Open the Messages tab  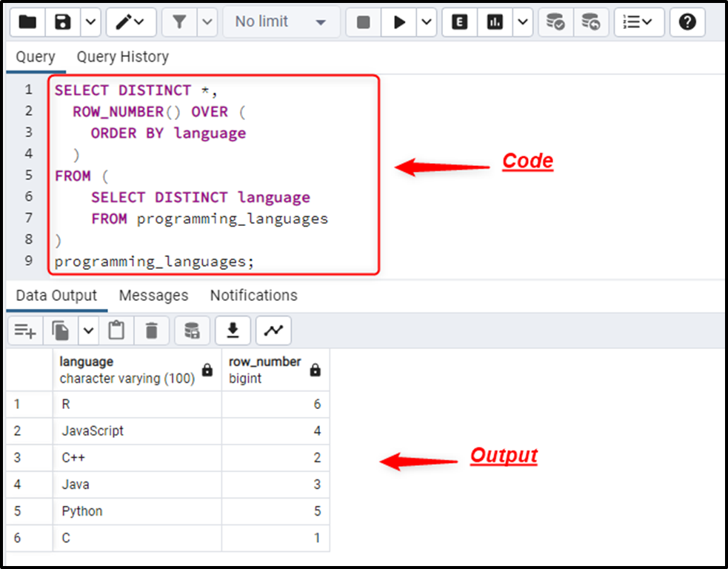[x=153, y=295]
